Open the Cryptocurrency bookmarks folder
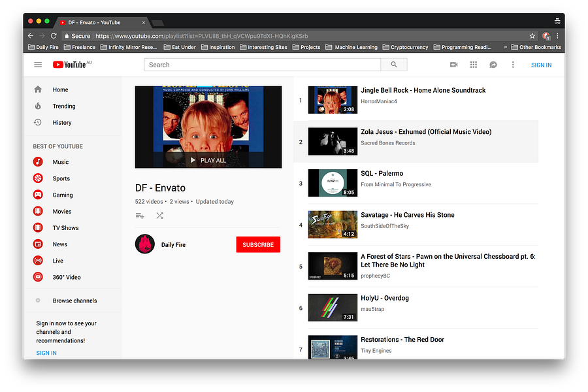Image resolution: width=588 pixels, height=392 pixels. coord(405,47)
